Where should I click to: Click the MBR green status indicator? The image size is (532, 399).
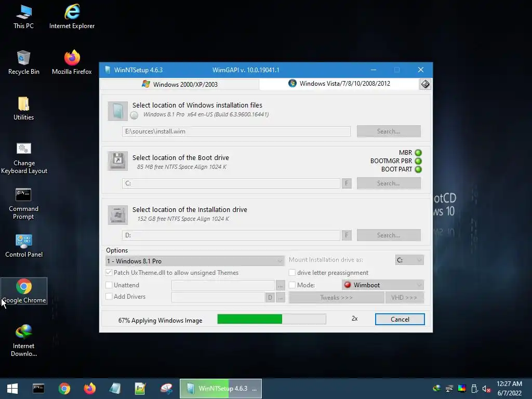tap(418, 153)
